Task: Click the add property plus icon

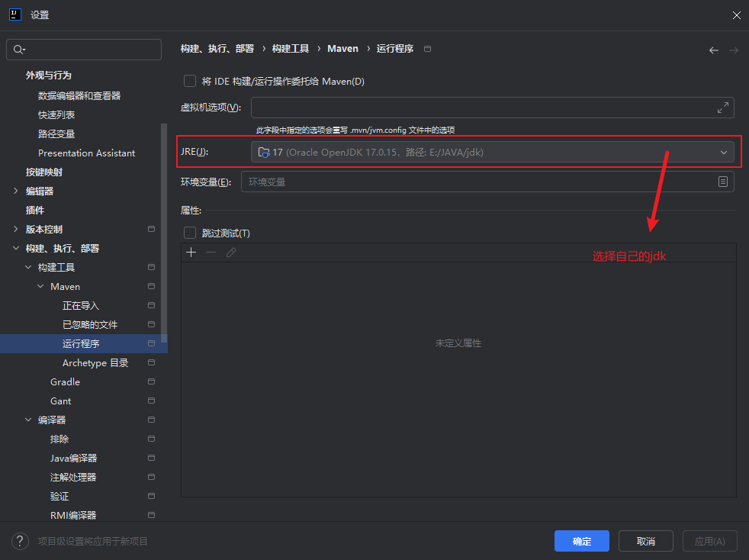Action: coord(191,253)
